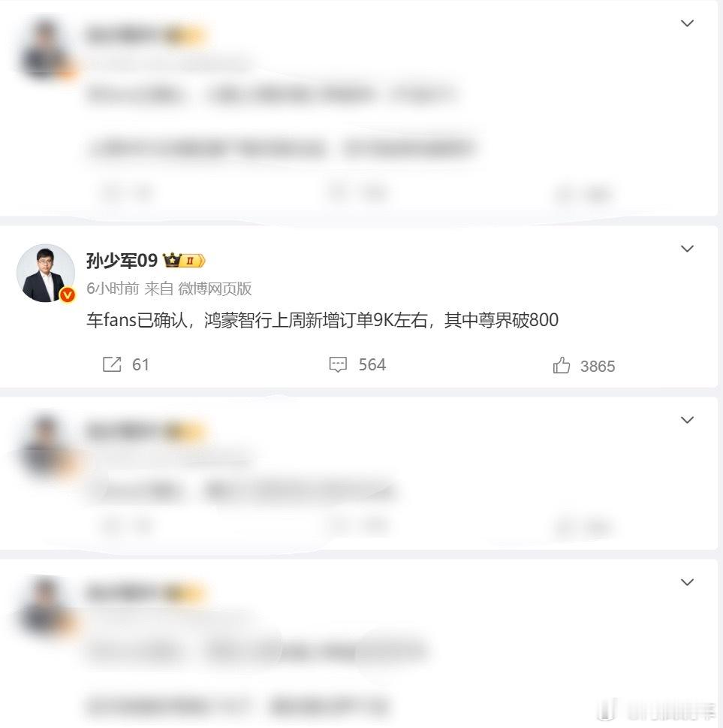Like the post with the thumbs-up icon

[562, 365]
